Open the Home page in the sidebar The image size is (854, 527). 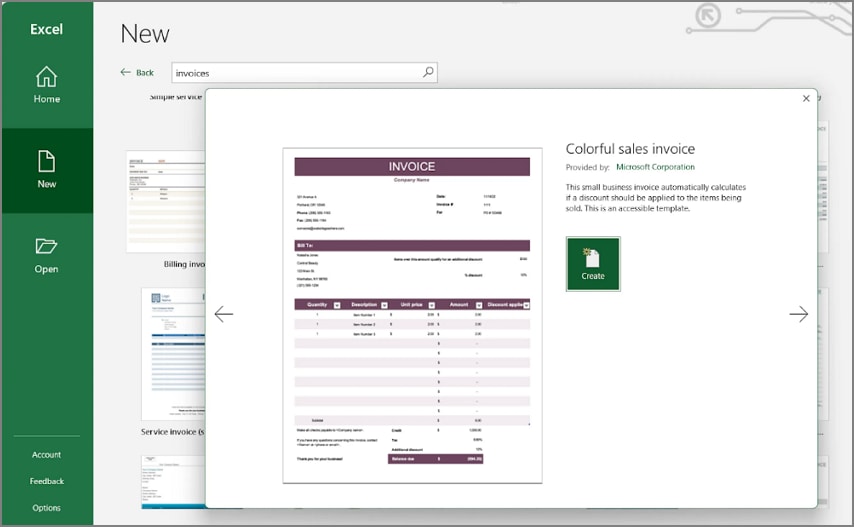click(x=46, y=85)
